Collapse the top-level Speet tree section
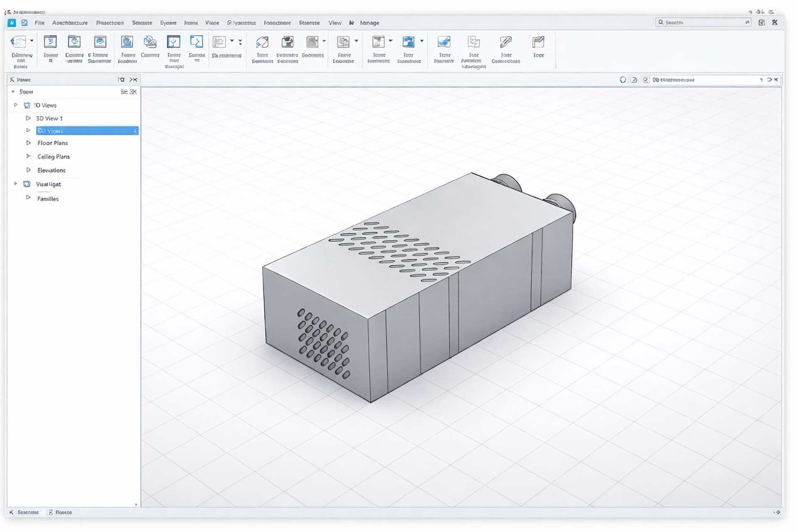 point(13,92)
